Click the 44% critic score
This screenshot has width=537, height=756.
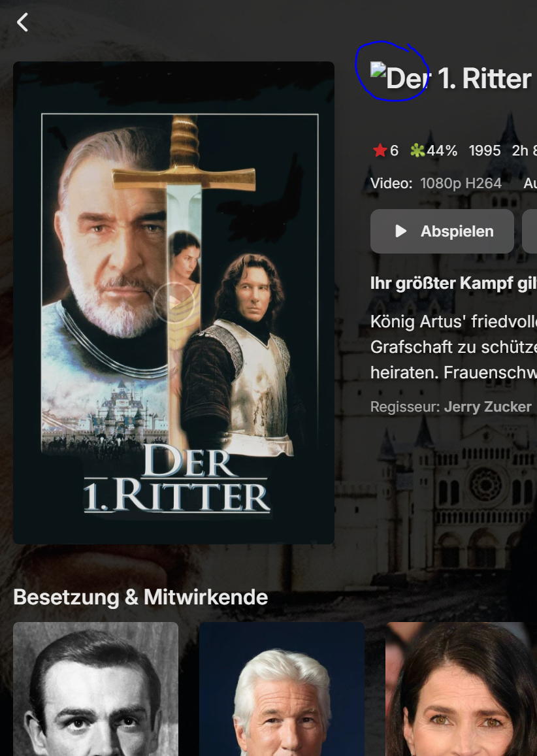coord(442,150)
